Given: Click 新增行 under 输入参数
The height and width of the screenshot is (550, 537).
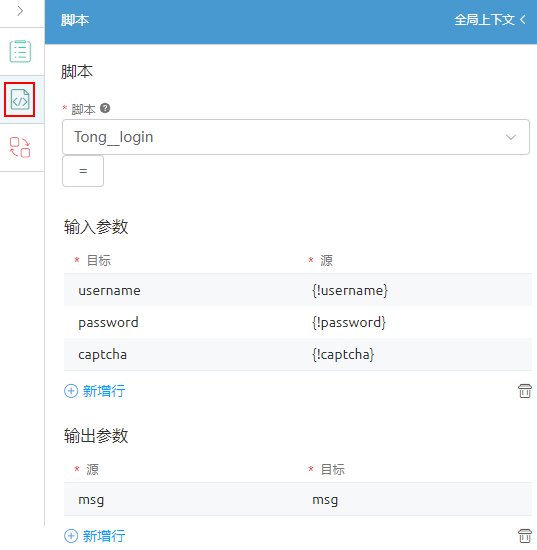Looking at the screenshot, I should coord(104,391).
